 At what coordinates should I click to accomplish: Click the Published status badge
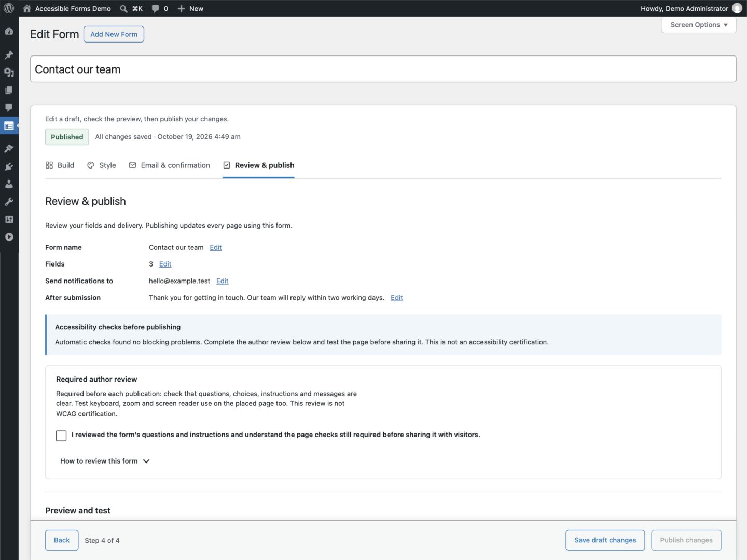67,137
